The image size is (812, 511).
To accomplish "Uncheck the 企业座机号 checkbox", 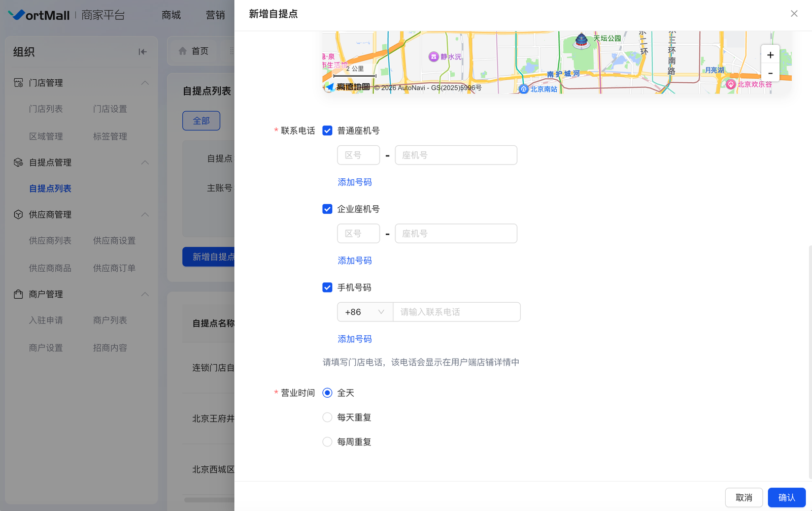I will pyautogui.click(x=327, y=209).
